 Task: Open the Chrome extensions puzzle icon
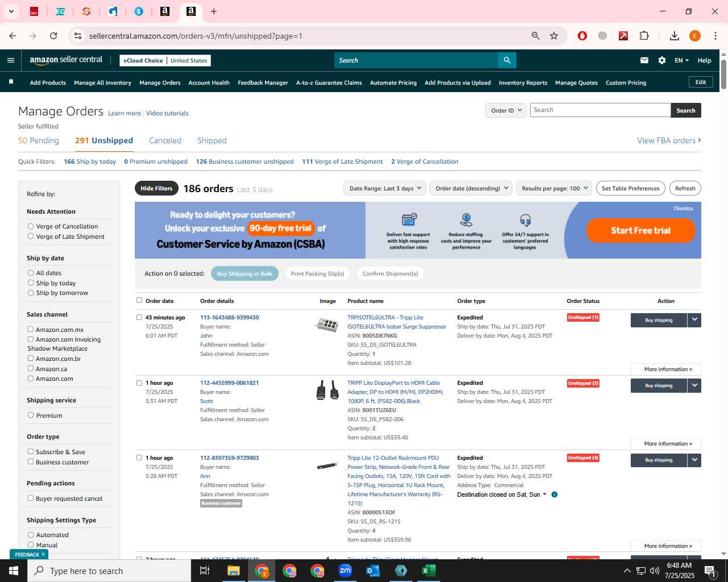644,36
